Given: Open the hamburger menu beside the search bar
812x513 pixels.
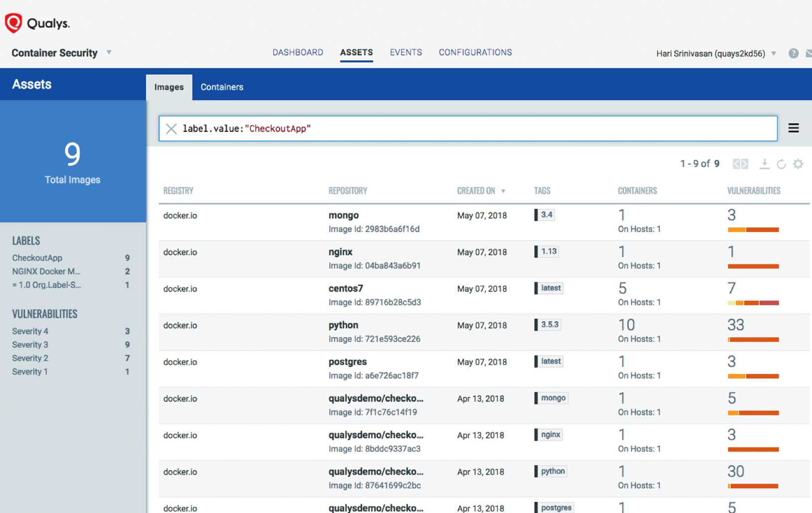Looking at the screenshot, I should coord(794,128).
